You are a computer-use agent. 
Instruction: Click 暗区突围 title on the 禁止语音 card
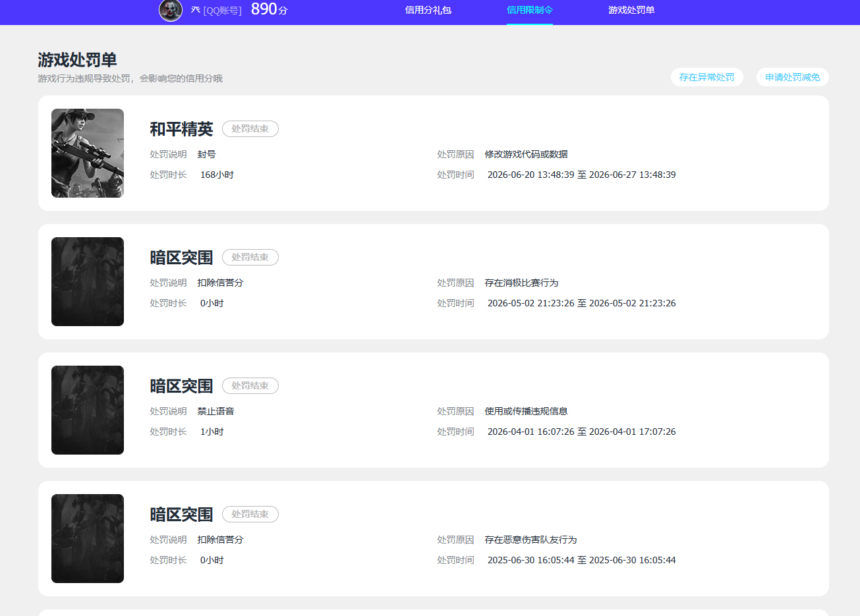pyautogui.click(x=181, y=386)
